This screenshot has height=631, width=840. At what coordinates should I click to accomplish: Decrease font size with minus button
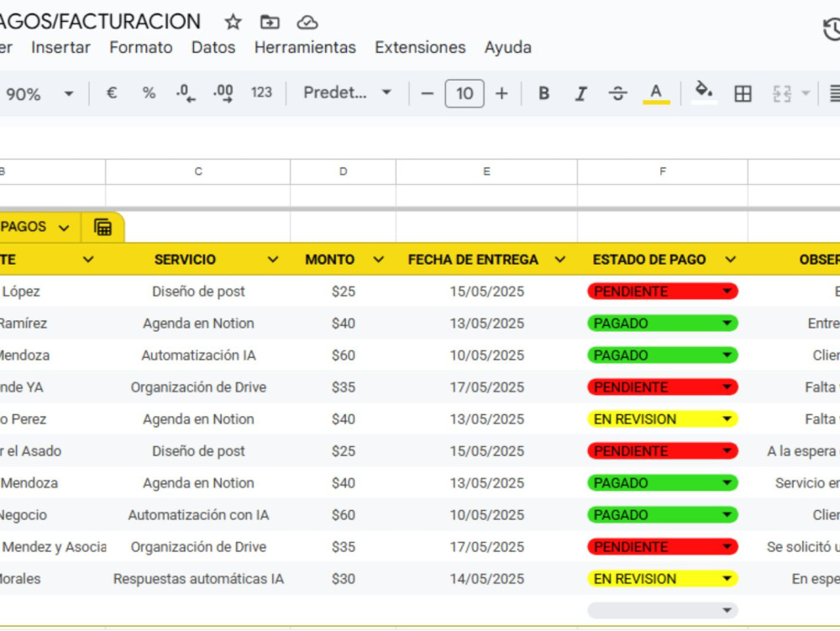(427, 94)
